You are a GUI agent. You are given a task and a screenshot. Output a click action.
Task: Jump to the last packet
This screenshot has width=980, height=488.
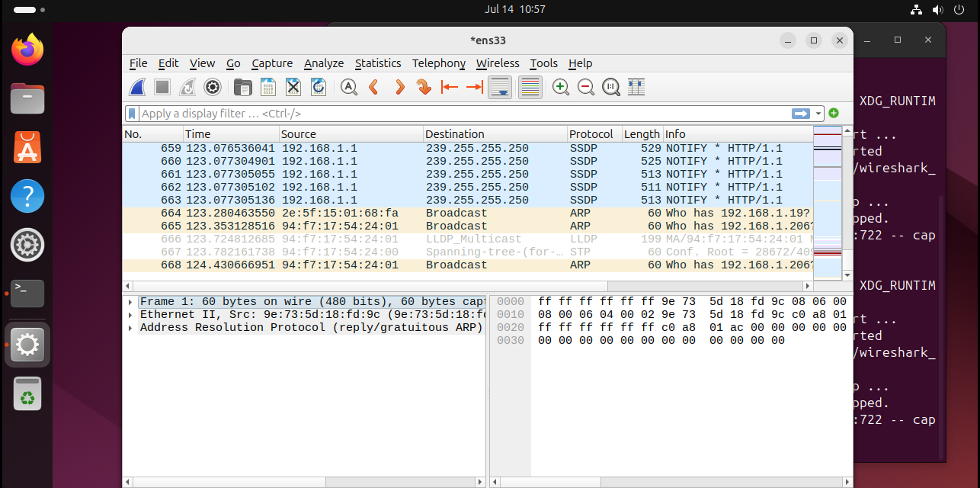tap(475, 87)
